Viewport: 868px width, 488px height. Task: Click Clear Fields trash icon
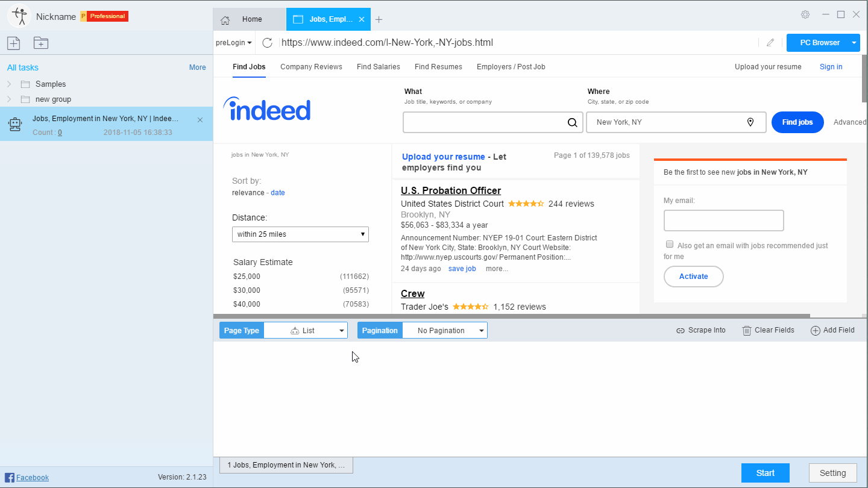747,331
